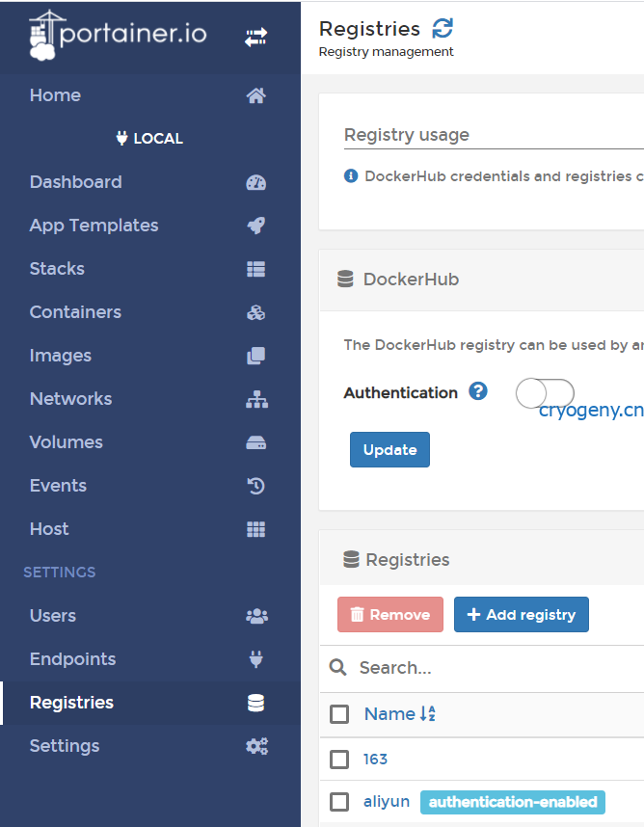Click the LOCAL endpoint label
644x827 pixels.
tap(158, 139)
